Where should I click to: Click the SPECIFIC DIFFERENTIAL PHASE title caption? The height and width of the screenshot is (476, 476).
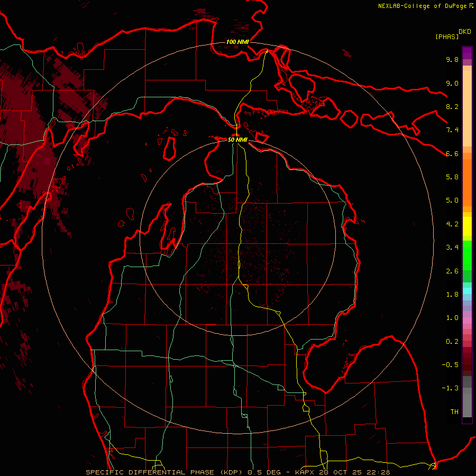(166, 472)
